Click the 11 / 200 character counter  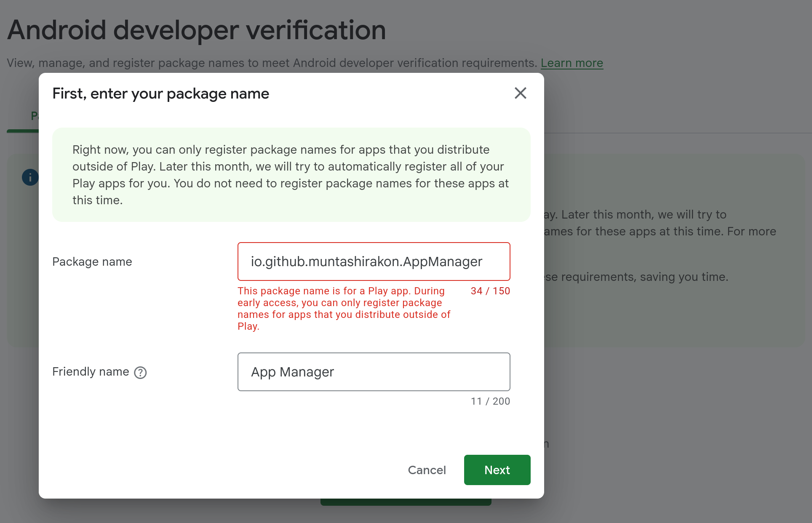pyautogui.click(x=490, y=401)
